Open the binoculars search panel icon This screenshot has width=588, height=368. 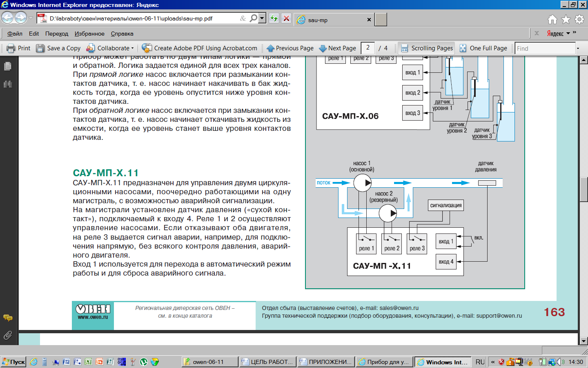pyautogui.click(x=8, y=84)
